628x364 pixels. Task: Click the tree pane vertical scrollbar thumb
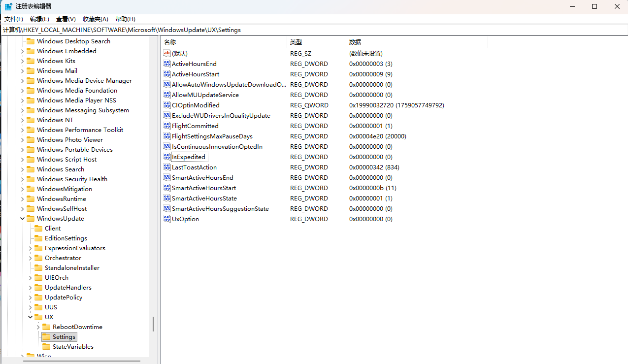153,324
